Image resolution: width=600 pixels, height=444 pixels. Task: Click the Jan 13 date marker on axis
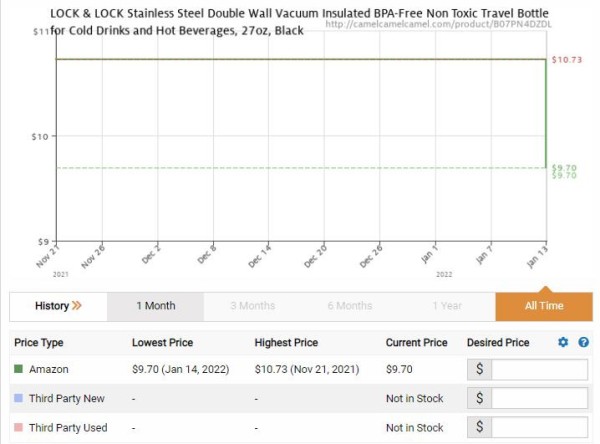(x=537, y=257)
